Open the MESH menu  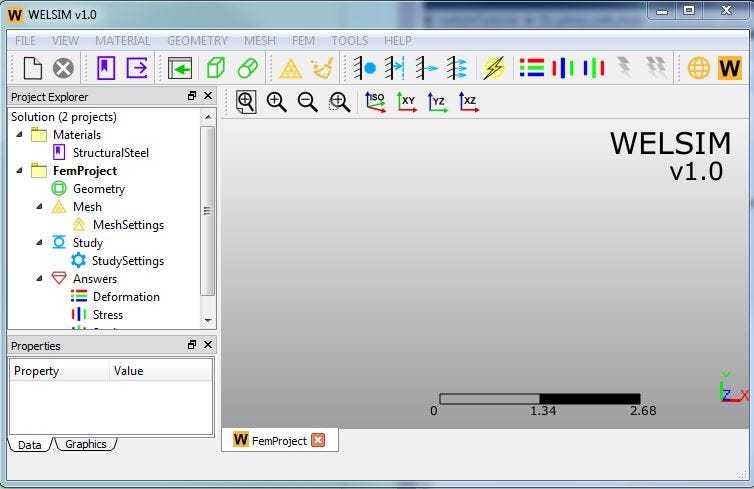pos(260,41)
